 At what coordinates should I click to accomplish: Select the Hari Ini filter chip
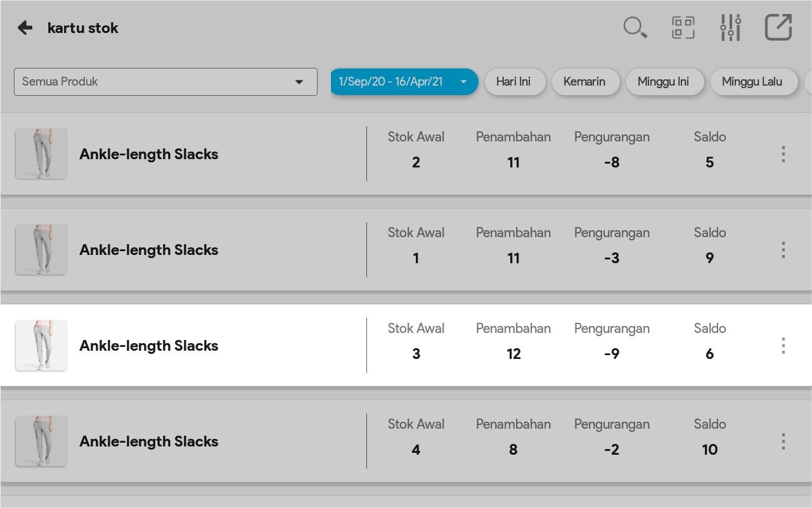click(x=513, y=82)
